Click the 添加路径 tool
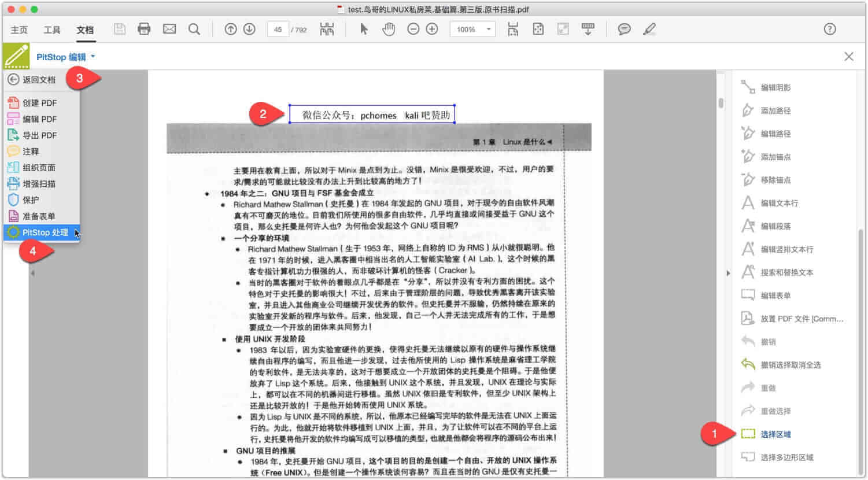The width and height of the screenshot is (868, 480). [x=766, y=110]
